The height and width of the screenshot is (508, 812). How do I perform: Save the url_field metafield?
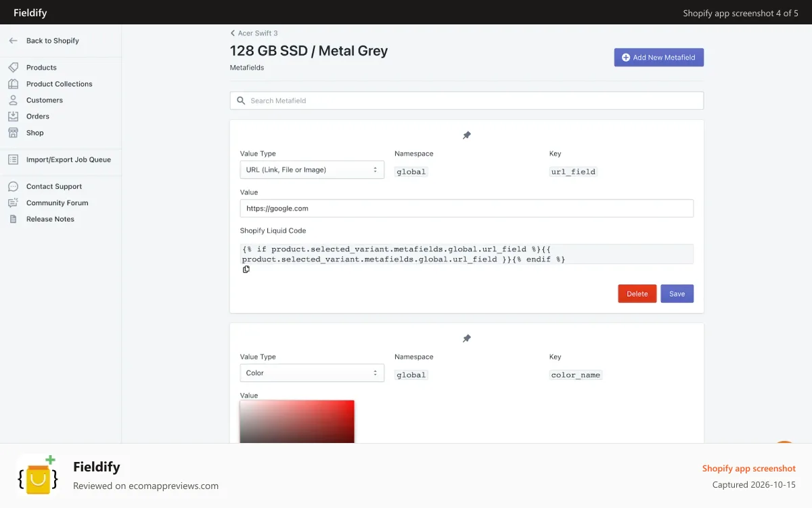(677, 293)
